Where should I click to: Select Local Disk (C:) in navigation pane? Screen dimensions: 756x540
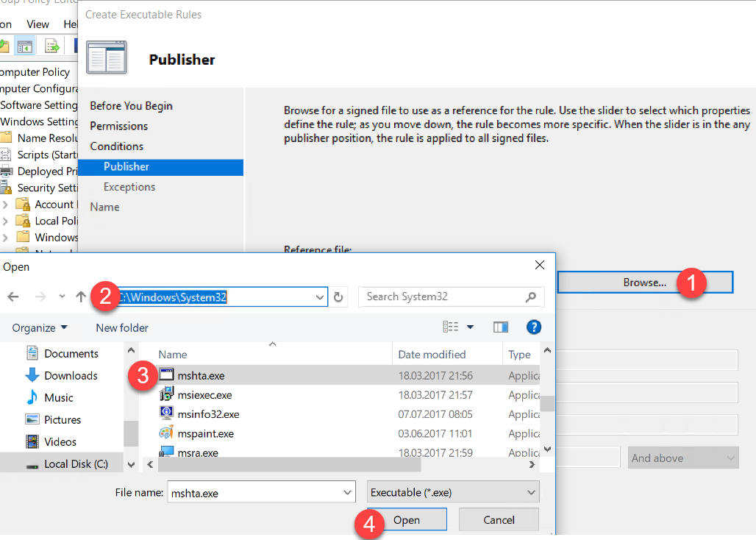[76, 463]
